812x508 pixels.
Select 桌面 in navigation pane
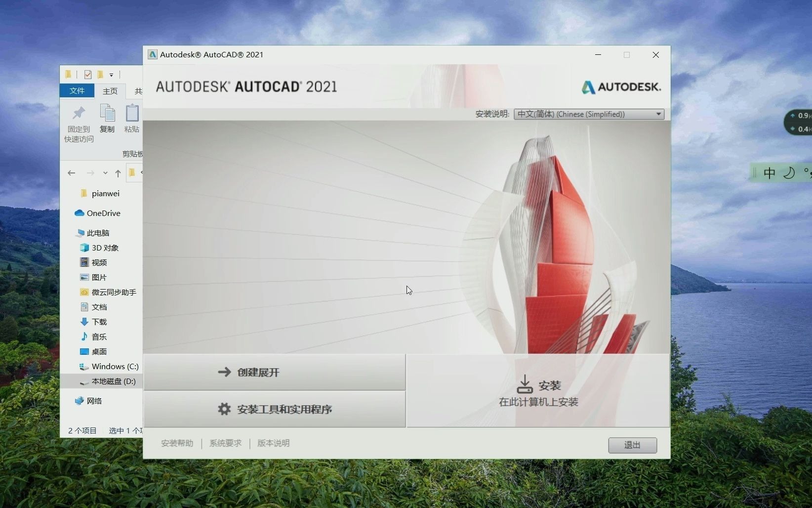pyautogui.click(x=101, y=351)
